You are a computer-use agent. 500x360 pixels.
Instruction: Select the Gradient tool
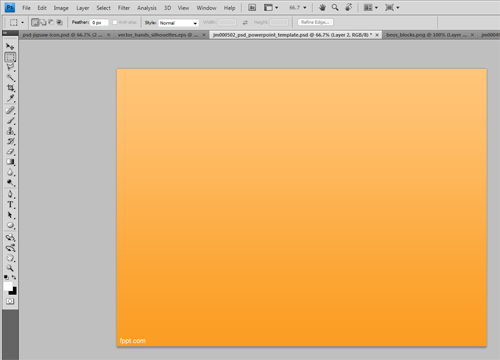coord(11,162)
